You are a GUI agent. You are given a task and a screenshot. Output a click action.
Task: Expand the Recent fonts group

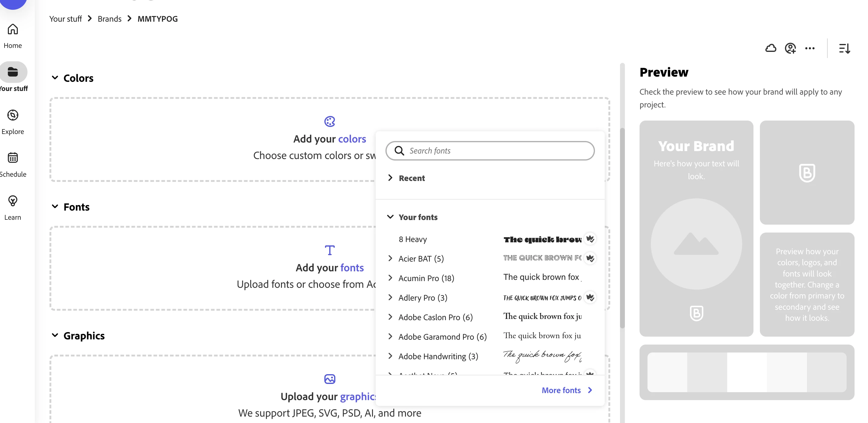pos(390,178)
